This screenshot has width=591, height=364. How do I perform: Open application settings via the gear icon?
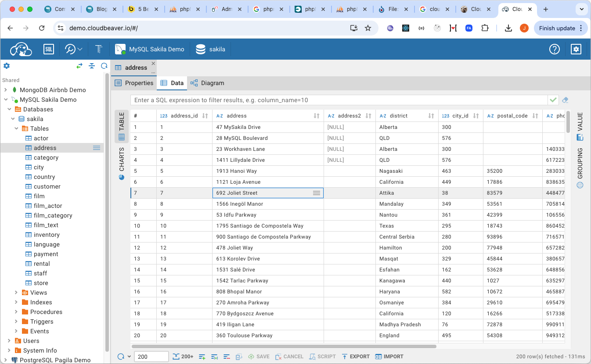(x=576, y=49)
